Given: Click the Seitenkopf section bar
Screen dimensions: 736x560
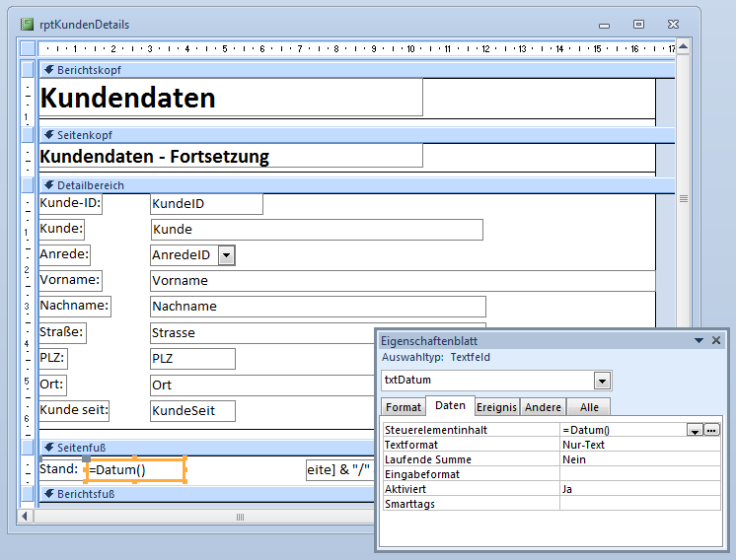Looking at the screenshot, I should [x=357, y=135].
